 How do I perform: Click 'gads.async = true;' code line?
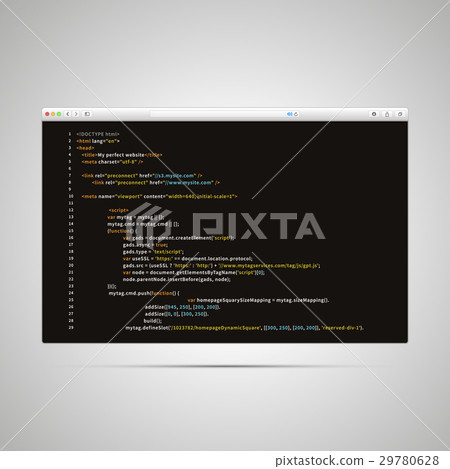(145, 245)
